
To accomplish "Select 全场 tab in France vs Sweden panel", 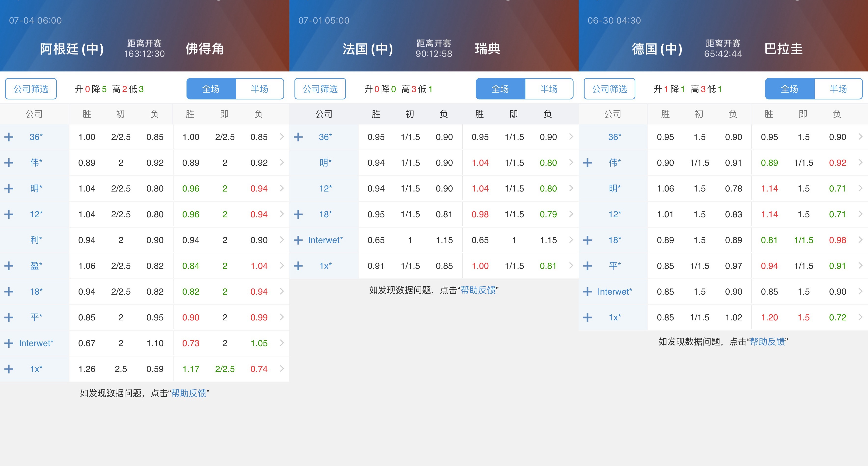I will [500, 89].
